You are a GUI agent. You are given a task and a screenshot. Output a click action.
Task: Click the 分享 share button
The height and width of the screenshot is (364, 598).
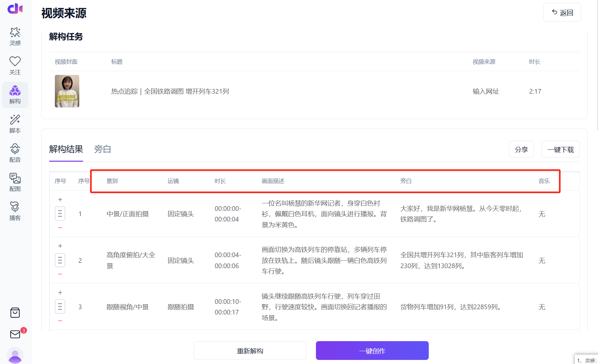point(521,149)
